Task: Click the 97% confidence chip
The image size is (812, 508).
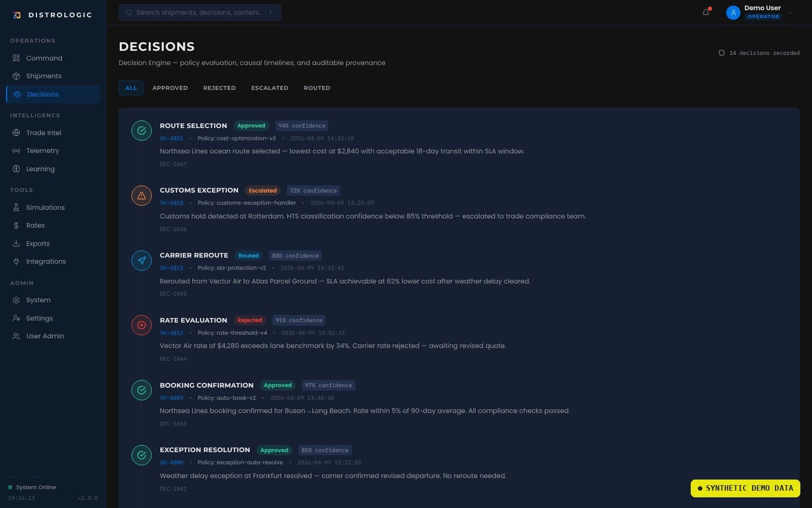Action: (328, 385)
